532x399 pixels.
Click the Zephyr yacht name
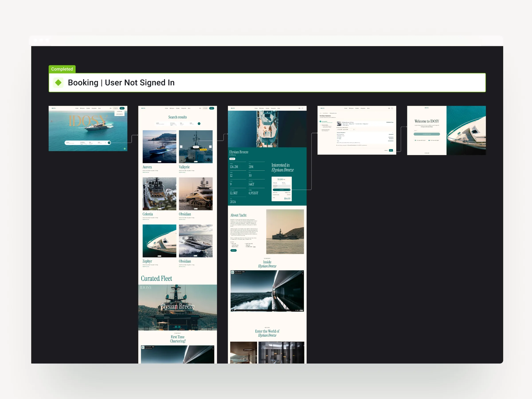[x=147, y=261]
